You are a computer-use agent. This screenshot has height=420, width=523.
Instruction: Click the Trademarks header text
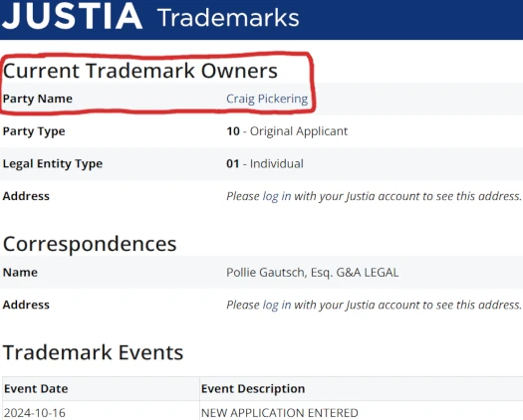(x=228, y=18)
